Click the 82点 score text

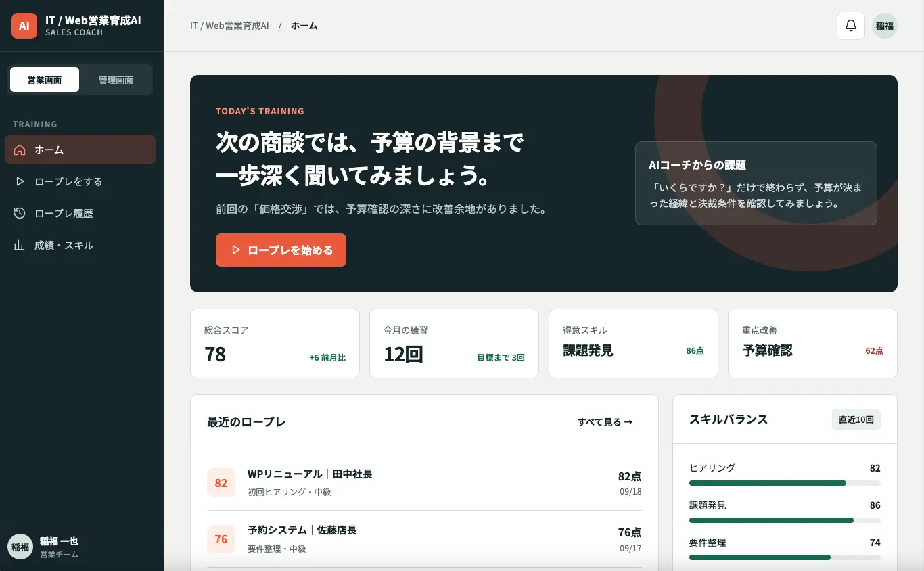(630, 476)
